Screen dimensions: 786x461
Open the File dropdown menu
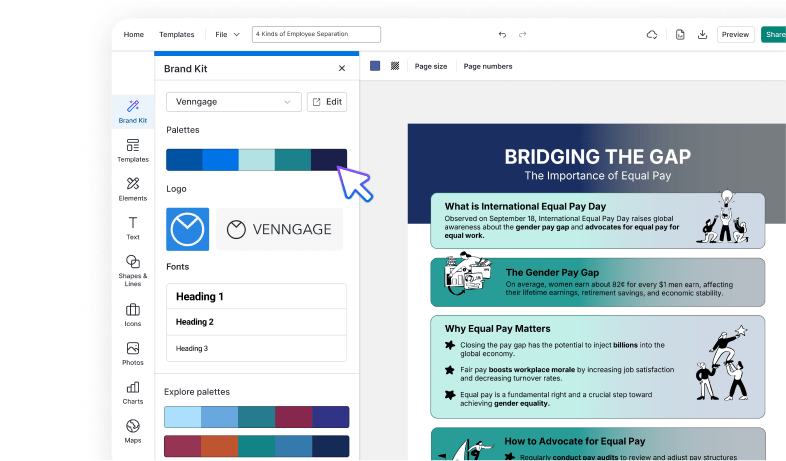point(228,35)
